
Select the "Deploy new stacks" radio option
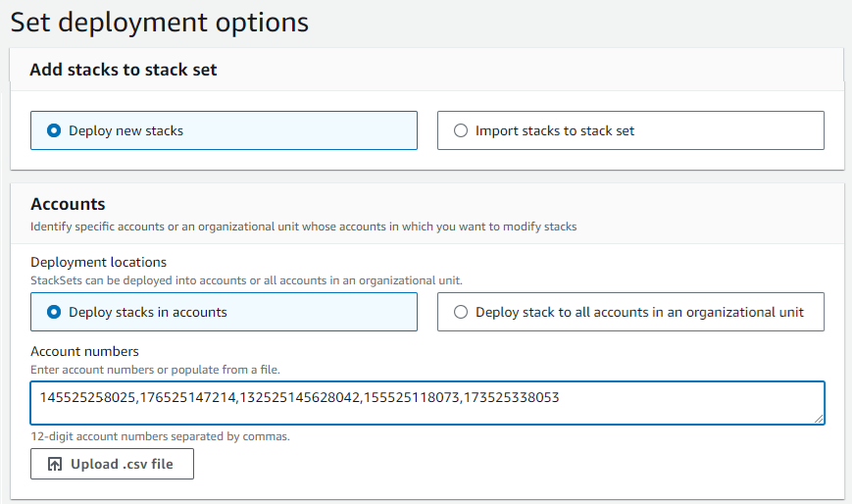pyautogui.click(x=54, y=130)
